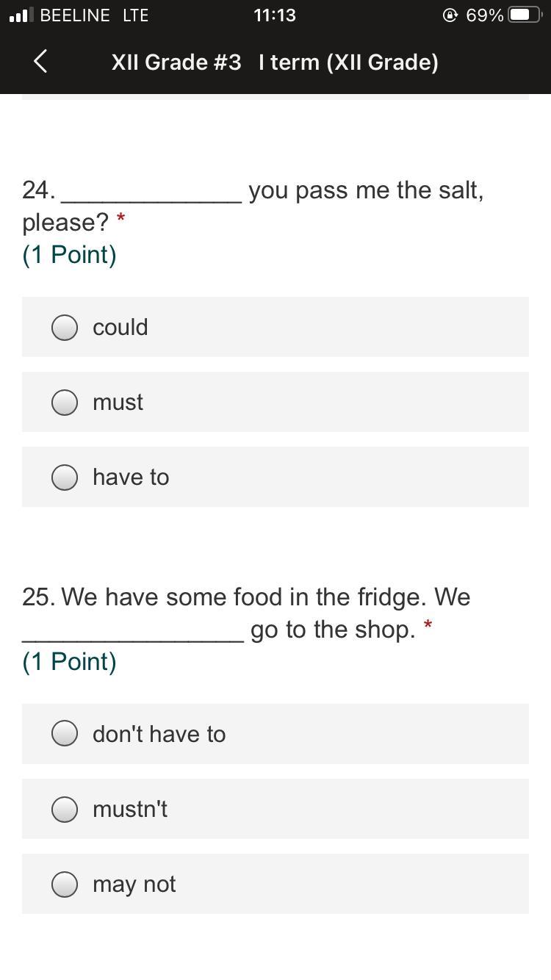Tap '(1 Point)' under question 24
Viewport: 551px width, 980px height.
pyautogui.click(x=69, y=255)
